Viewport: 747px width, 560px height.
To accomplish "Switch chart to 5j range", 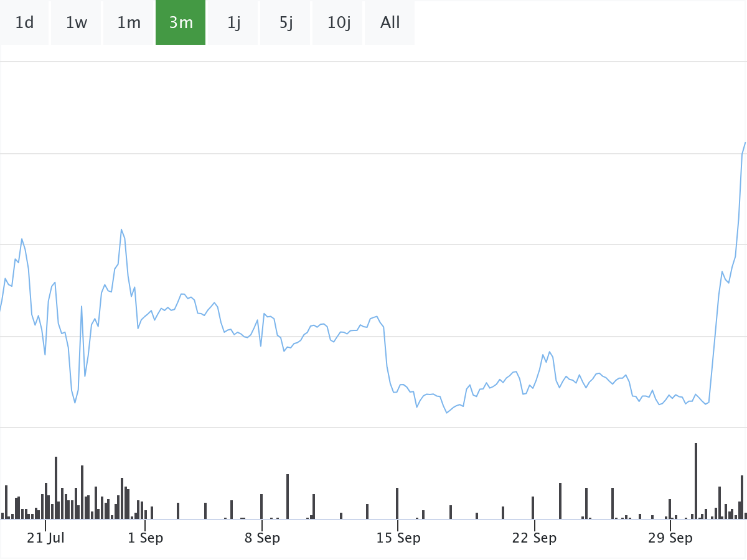I will pyautogui.click(x=286, y=23).
